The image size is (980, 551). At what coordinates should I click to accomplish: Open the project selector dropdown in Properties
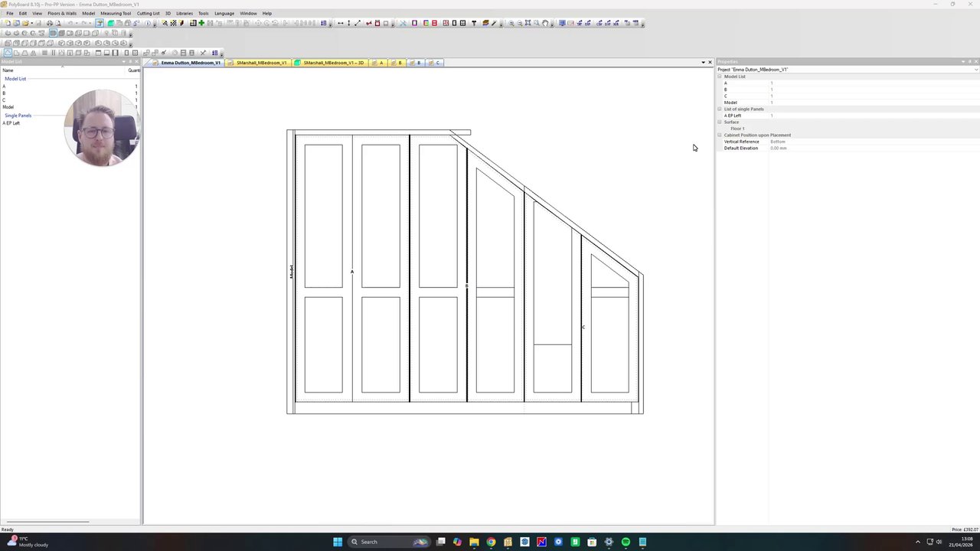click(976, 70)
